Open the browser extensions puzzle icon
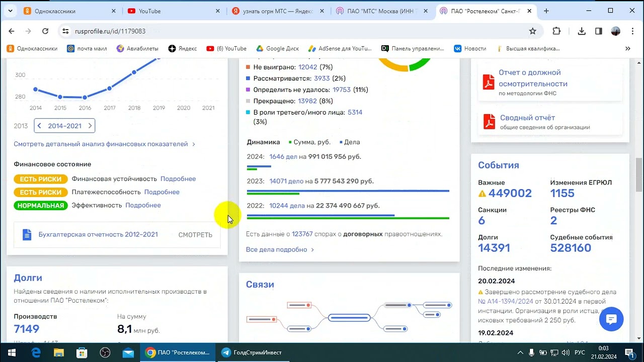The image size is (644, 362). click(556, 31)
